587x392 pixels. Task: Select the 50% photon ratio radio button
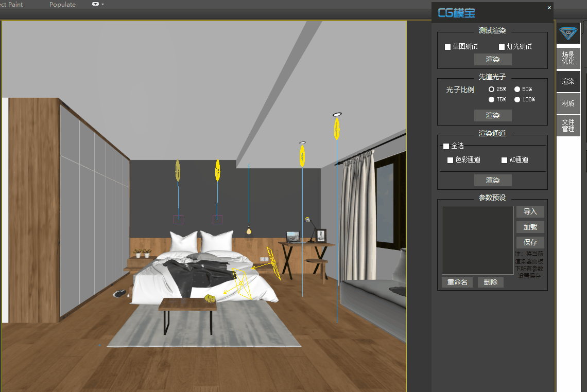(516, 88)
